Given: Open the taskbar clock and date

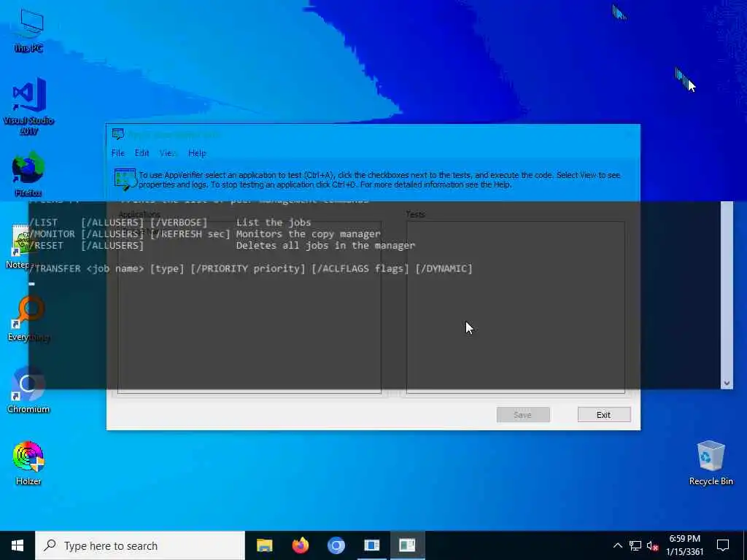Looking at the screenshot, I should click(684, 545).
